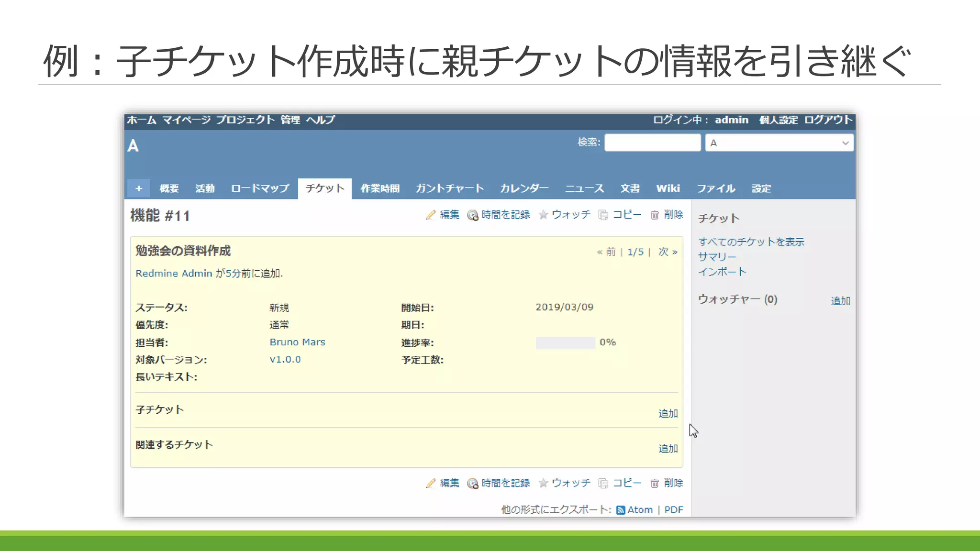Image resolution: width=980 pixels, height=551 pixels.
Task: Open 管理 in the top menu
Action: 290,120
